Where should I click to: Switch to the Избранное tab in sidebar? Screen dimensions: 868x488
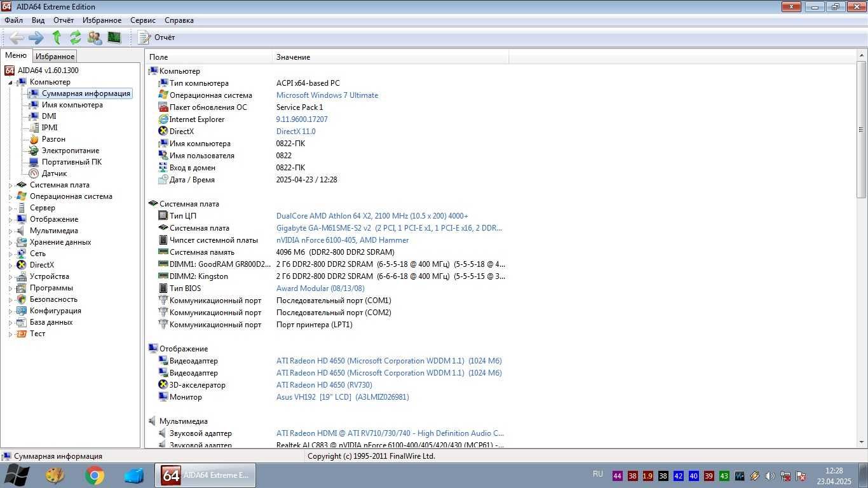(x=55, y=57)
